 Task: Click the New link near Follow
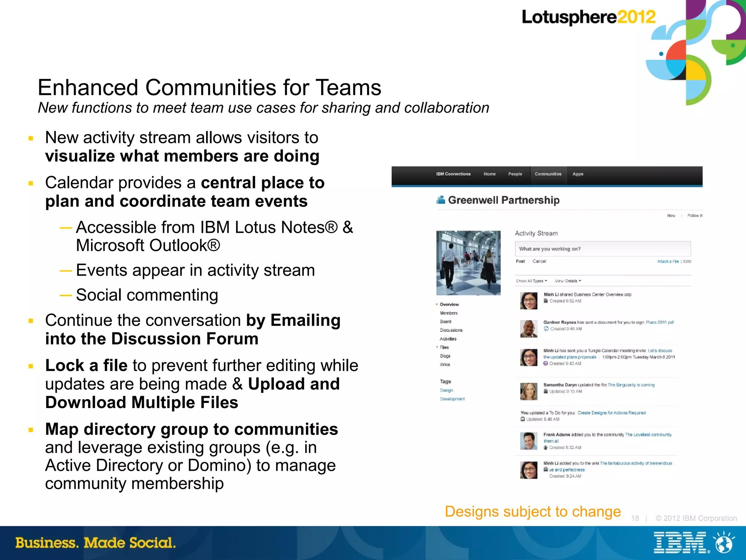coord(671,216)
